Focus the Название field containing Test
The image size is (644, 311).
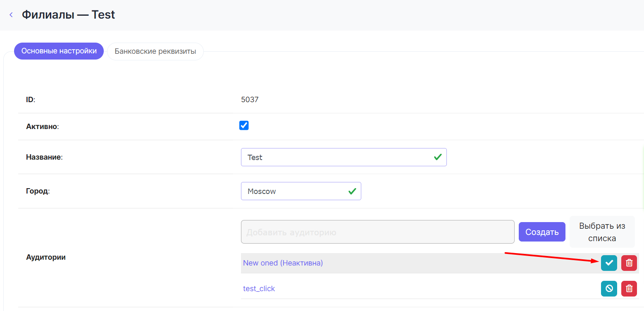tap(335, 157)
